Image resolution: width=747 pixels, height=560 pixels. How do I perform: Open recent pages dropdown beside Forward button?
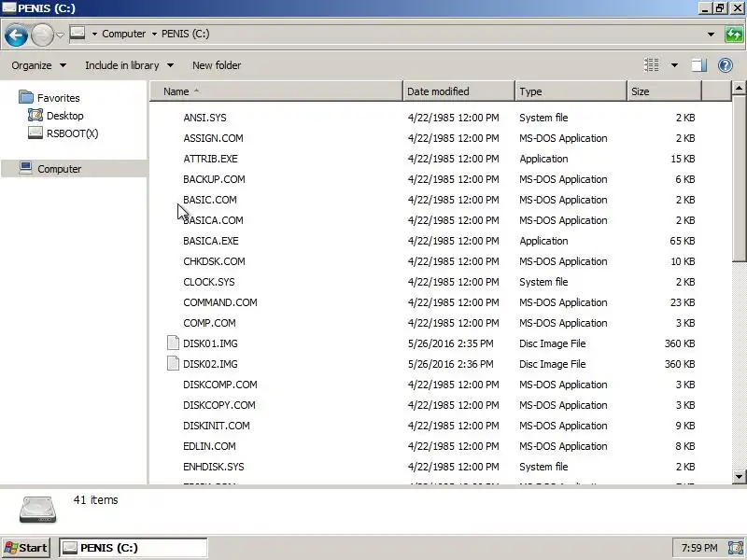[x=60, y=35]
